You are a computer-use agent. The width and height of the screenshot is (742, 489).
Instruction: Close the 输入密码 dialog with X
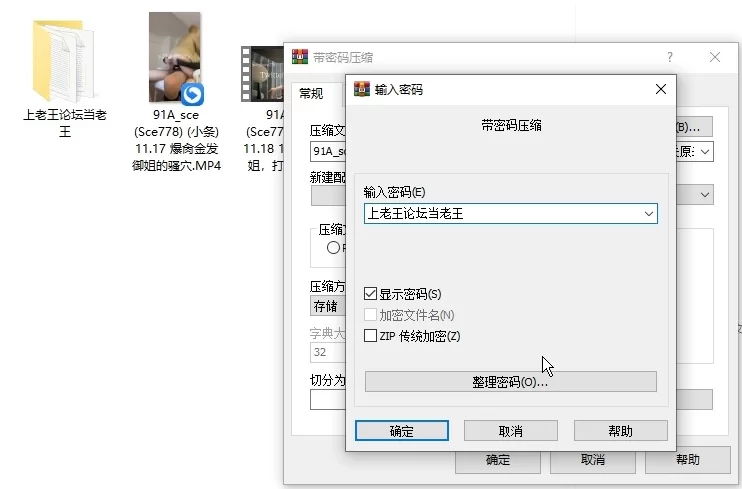pos(660,89)
